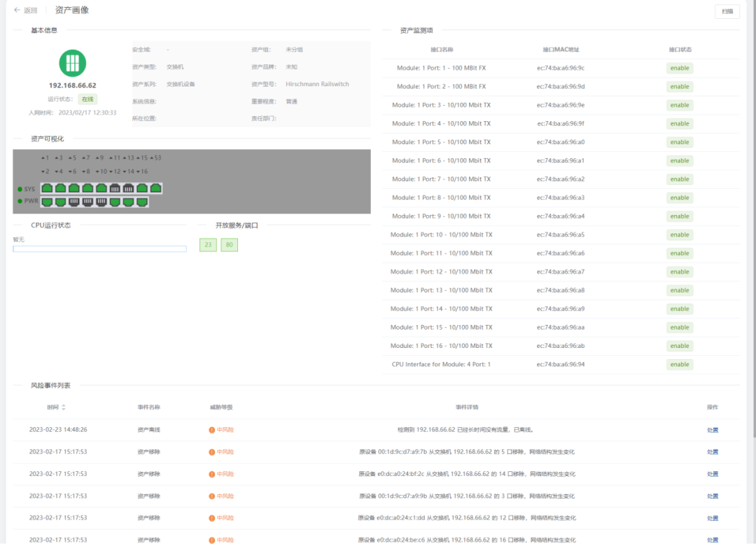Image resolution: width=756 pixels, height=544 pixels.
Task: Click the green PWR status LED
Action: [20, 201]
